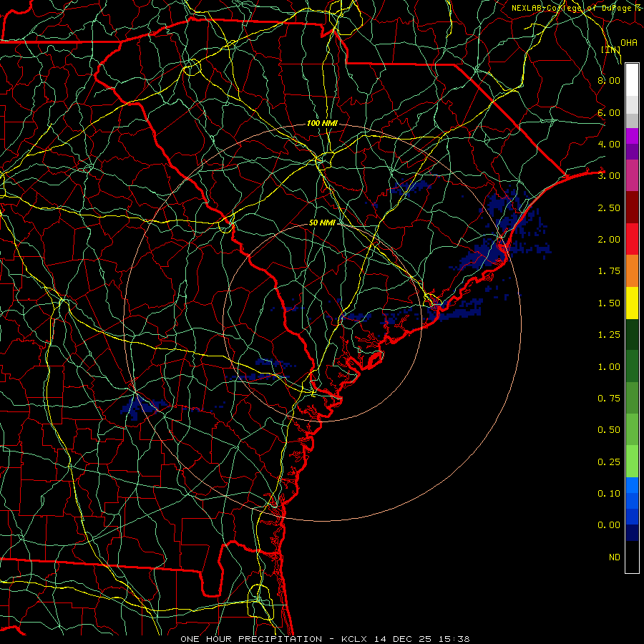Click the 8.00 legend value
The width and height of the screenshot is (644, 644).
coord(609,80)
